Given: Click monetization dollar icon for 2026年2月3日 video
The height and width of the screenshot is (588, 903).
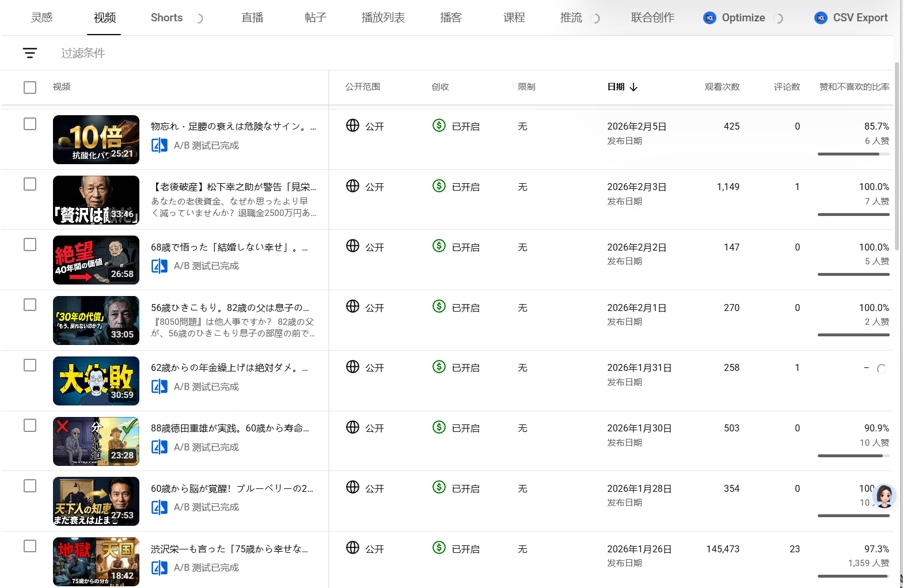Looking at the screenshot, I should click(x=439, y=186).
